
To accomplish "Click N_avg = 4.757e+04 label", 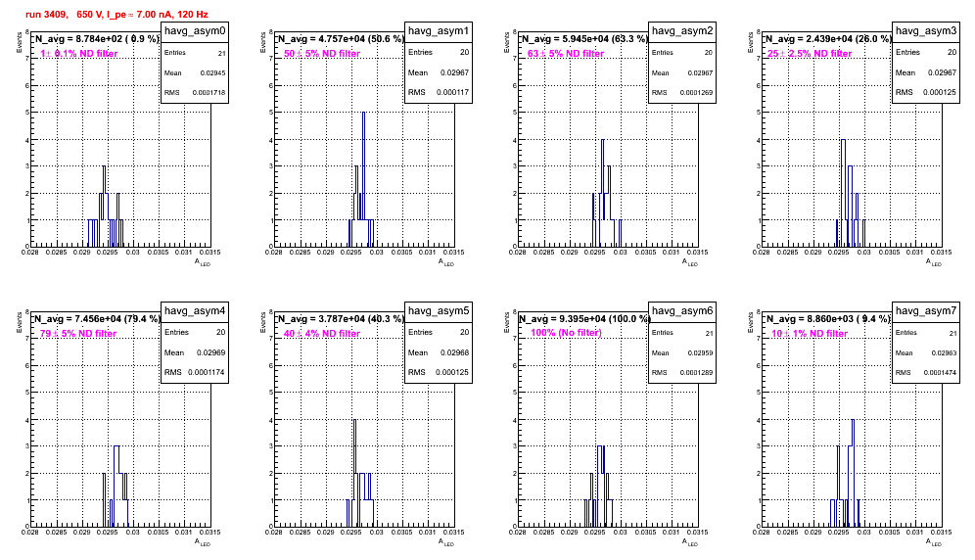I will click(341, 38).
